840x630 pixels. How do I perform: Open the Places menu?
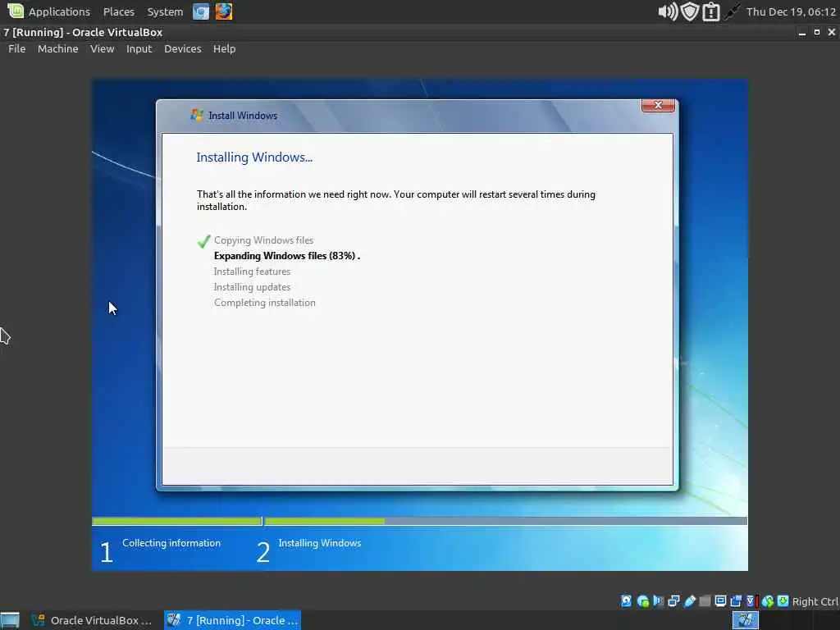pyautogui.click(x=118, y=11)
